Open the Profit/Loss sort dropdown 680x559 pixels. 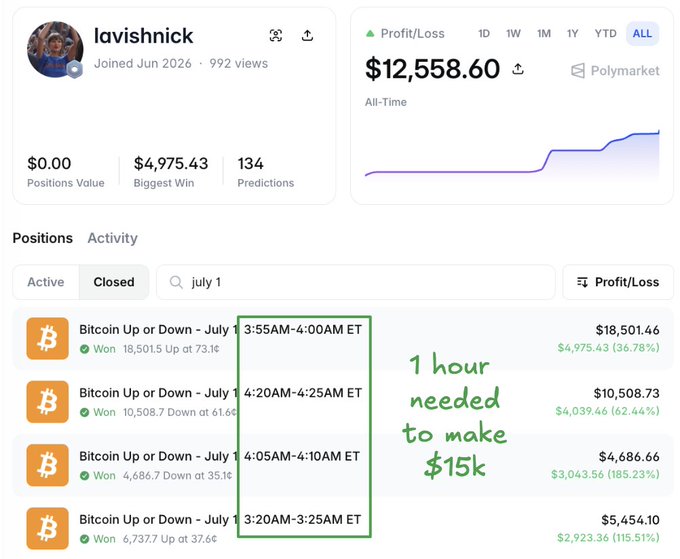(x=618, y=282)
